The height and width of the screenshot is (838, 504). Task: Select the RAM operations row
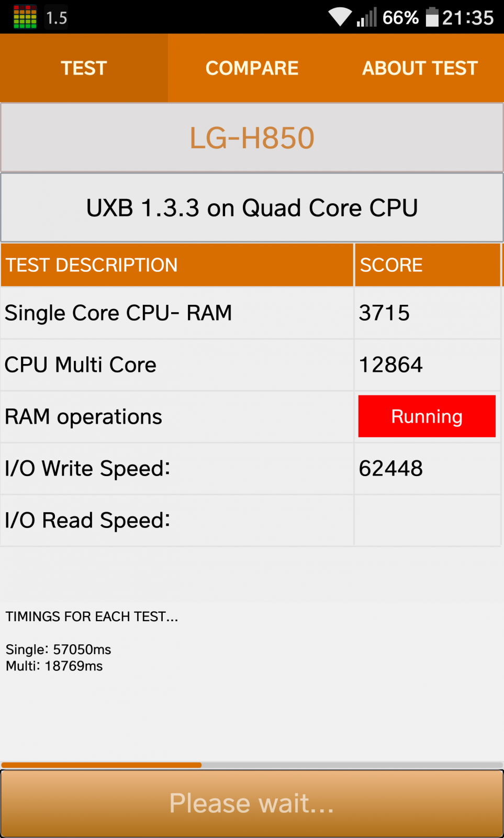251,416
